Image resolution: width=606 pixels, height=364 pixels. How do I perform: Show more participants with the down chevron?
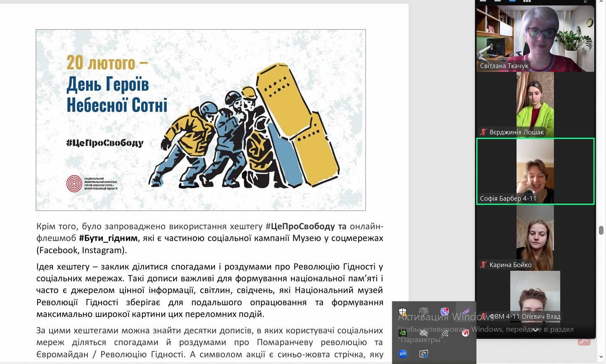point(535,330)
